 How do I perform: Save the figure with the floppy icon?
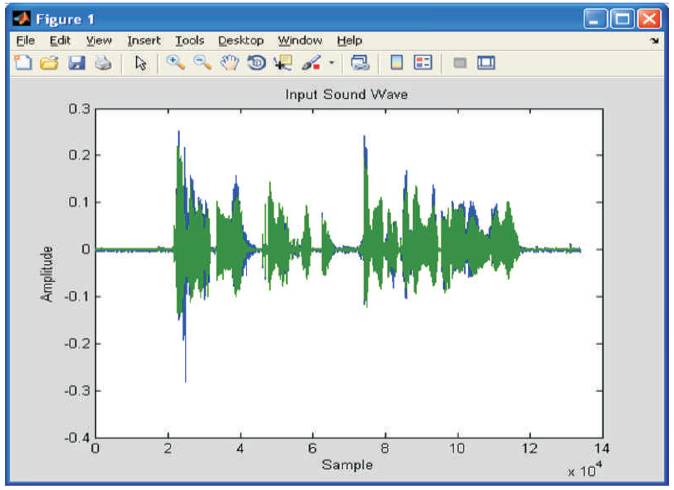[77, 63]
